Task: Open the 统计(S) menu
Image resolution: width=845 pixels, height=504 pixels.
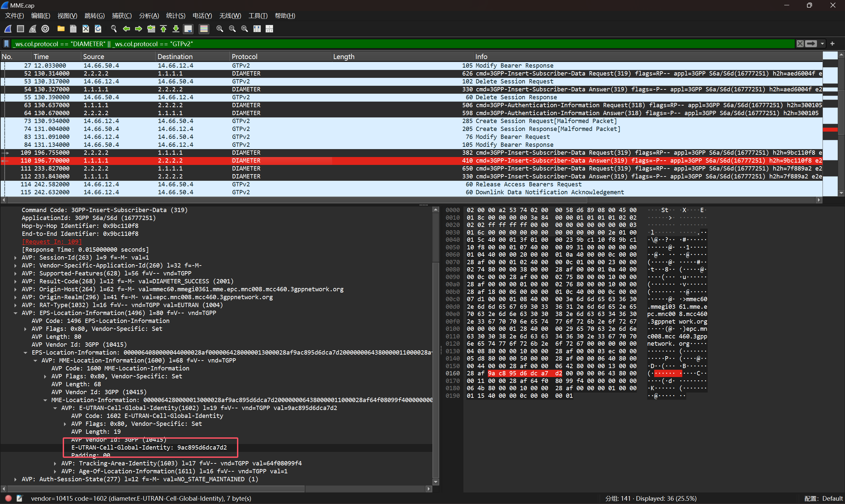Action: [176, 16]
